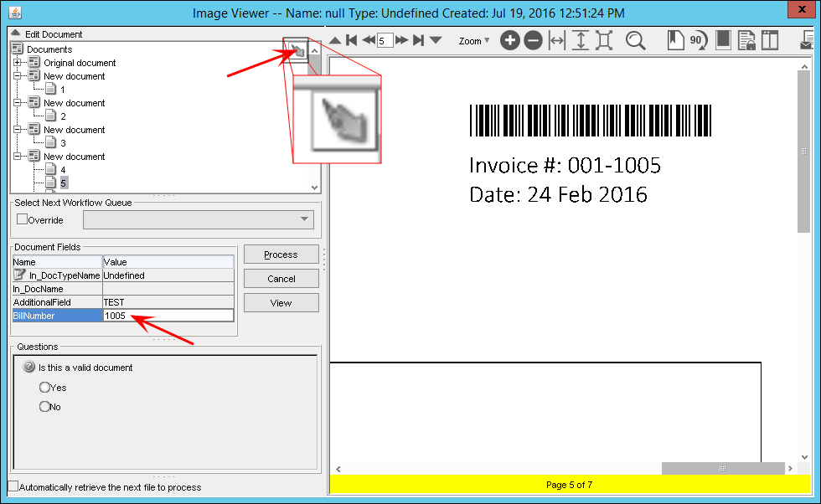Zoom in with the plus icon
The image size is (821, 504).
[509, 40]
